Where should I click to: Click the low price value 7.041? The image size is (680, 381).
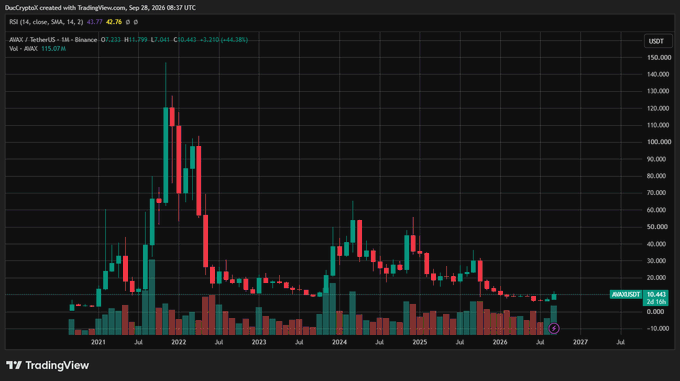click(163, 40)
